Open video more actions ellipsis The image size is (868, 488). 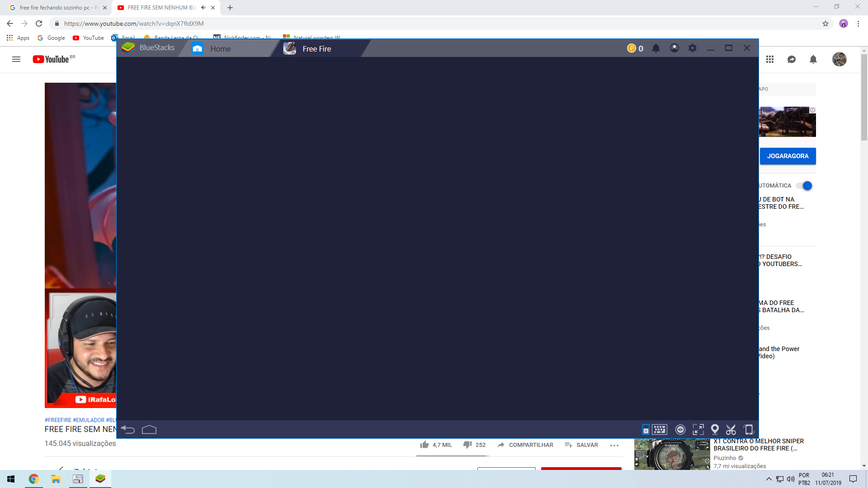tap(614, 446)
